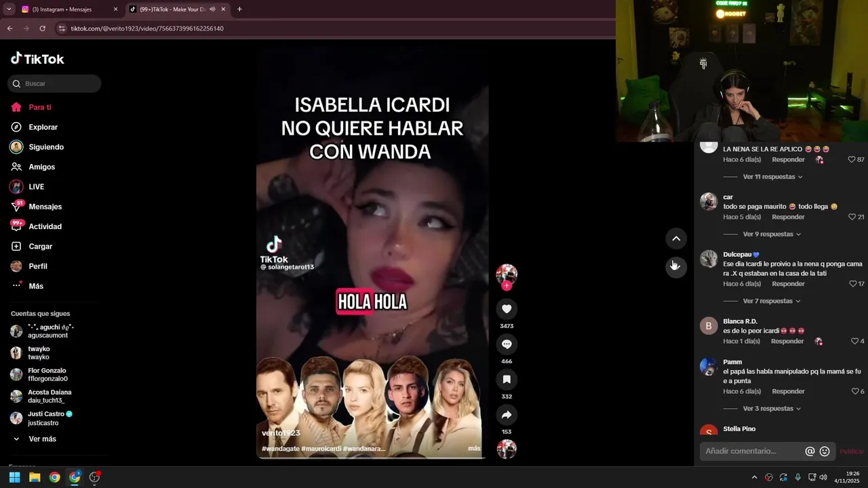This screenshot has width=868, height=488.
Task: Reply to car's comment
Action: point(788,217)
